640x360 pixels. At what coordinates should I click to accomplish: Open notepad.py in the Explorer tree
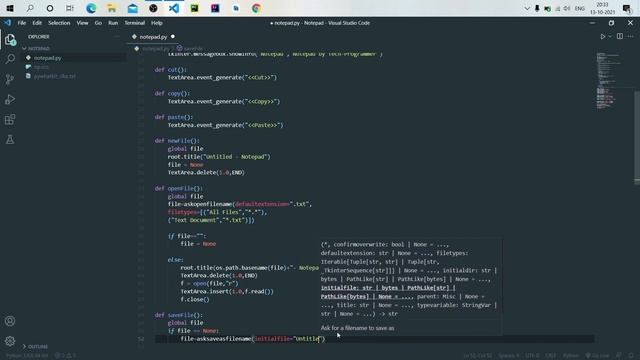(73, 58)
